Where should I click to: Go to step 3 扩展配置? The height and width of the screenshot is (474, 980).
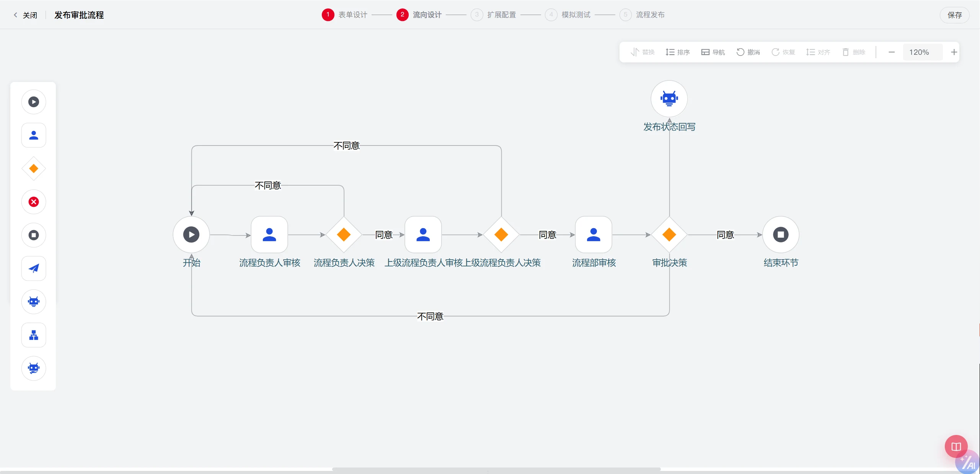pyautogui.click(x=494, y=15)
